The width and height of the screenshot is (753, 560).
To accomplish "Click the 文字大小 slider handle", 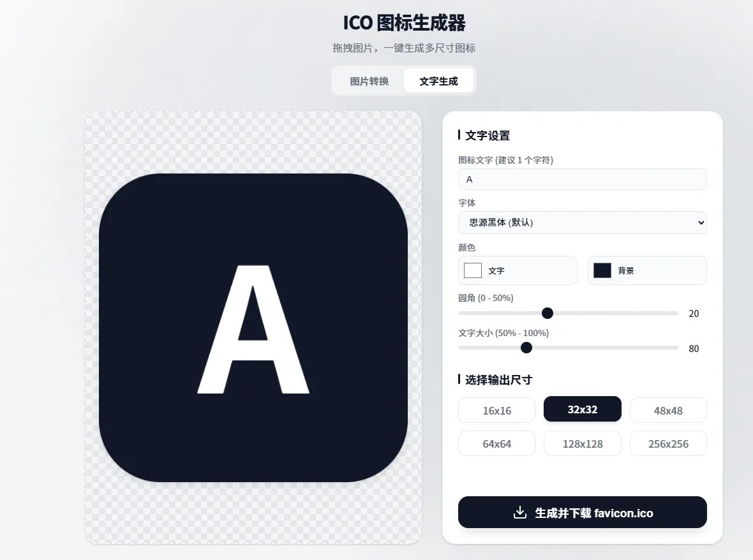I will 526,348.
